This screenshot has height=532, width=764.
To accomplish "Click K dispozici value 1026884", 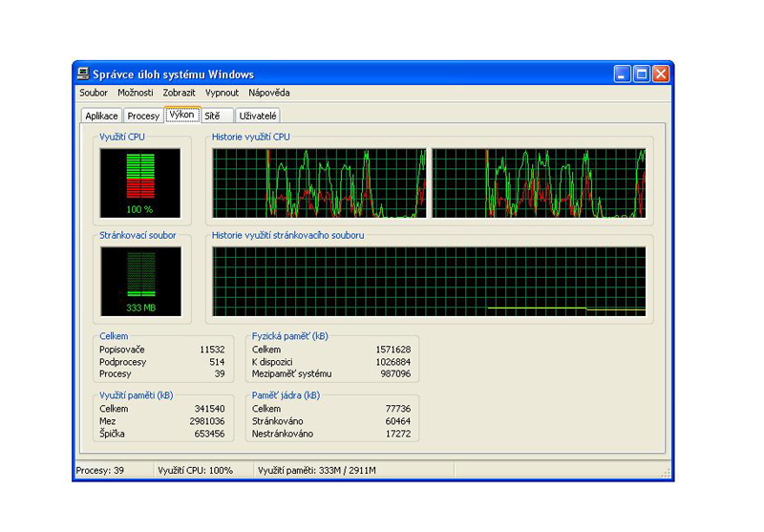I will (x=393, y=362).
